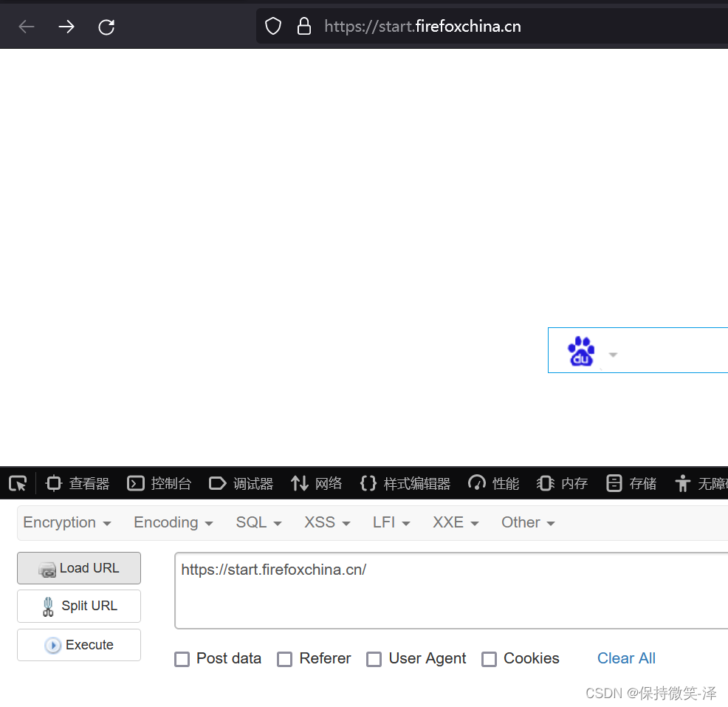728x707 pixels.
Task: Open the tracking protection shield icon
Action: (273, 26)
